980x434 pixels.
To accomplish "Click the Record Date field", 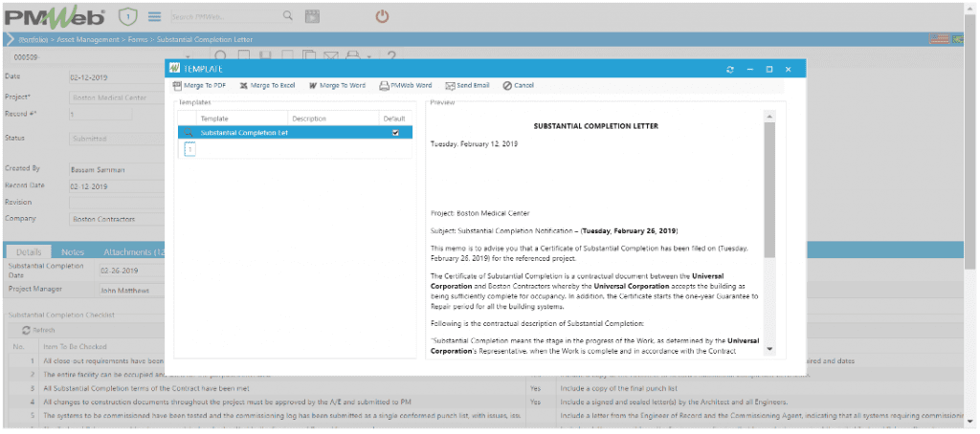I will (x=116, y=186).
